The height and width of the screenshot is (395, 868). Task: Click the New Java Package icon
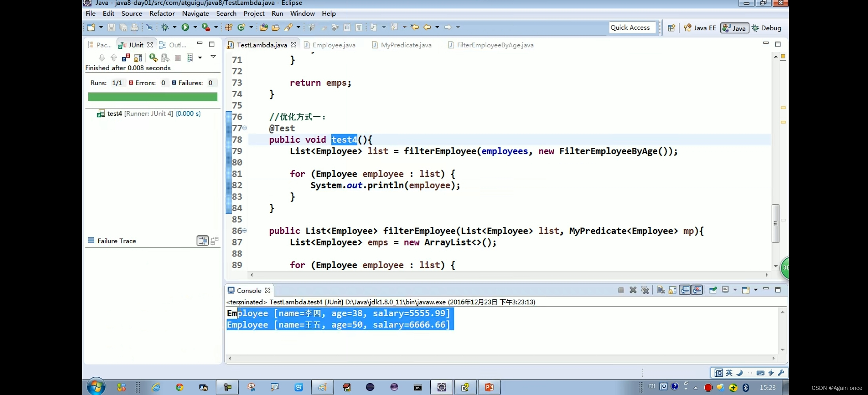pyautogui.click(x=229, y=27)
